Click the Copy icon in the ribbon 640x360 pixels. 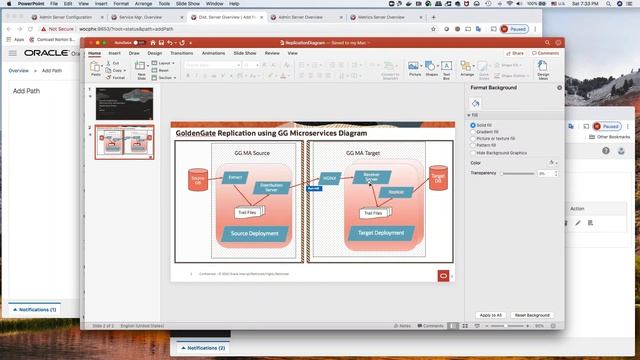click(x=109, y=70)
